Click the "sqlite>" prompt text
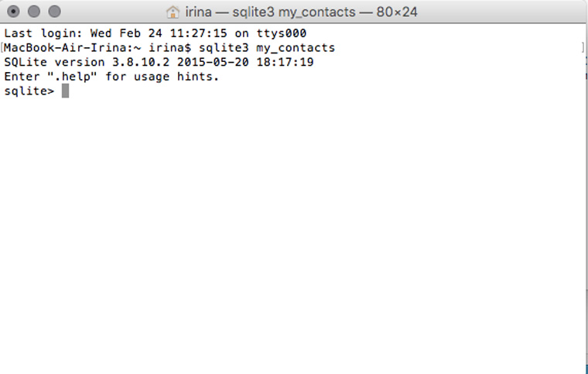The height and width of the screenshot is (374, 588). tap(29, 91)
